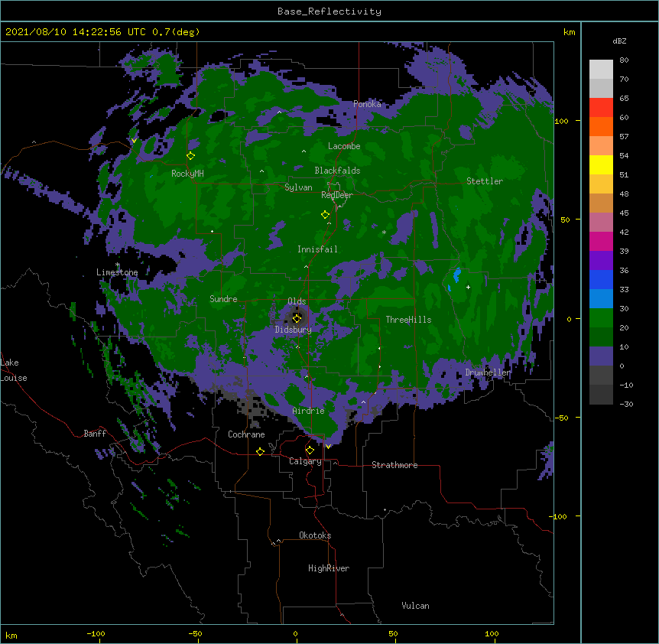Click the Drumheller city label

pyautogui.click(x=488, y=372)
